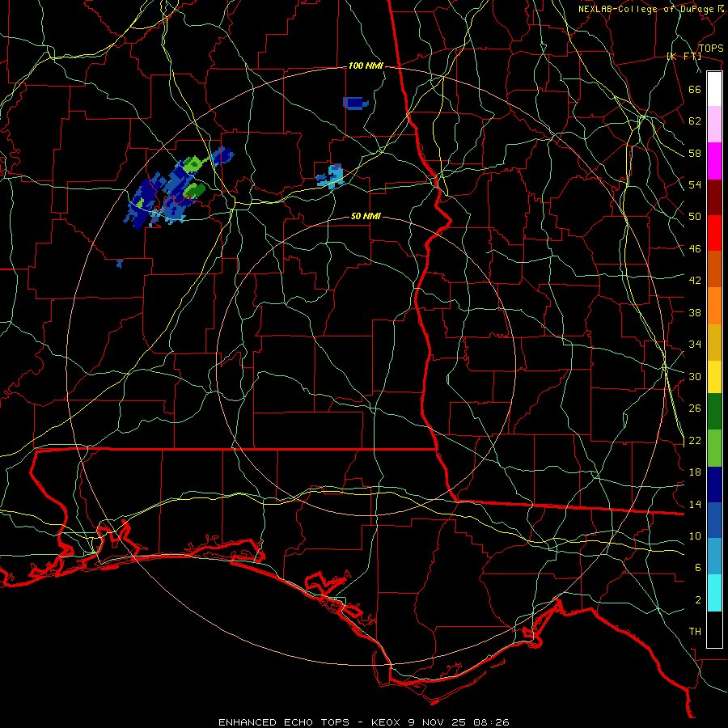Click the 54 legend value
The width and height of the screenshot is (728, 728).
click(x=695, y=184)
